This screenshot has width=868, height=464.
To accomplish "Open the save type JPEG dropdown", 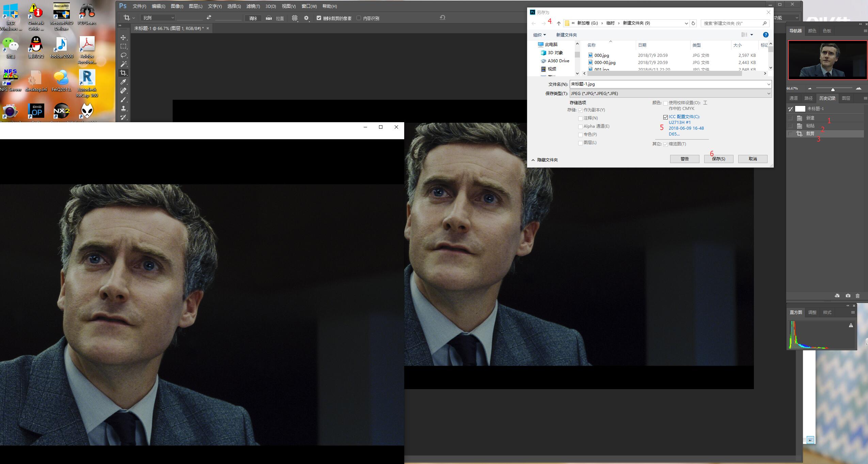I will click(670, 93).
